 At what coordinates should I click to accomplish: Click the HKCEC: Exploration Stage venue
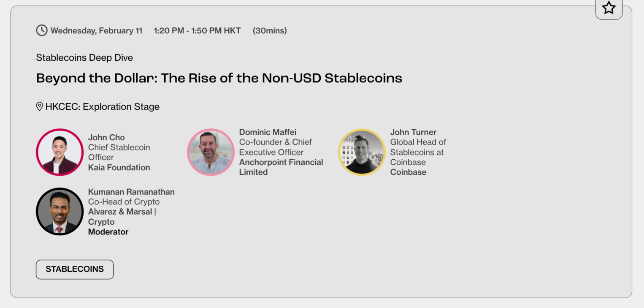point(103,107)
